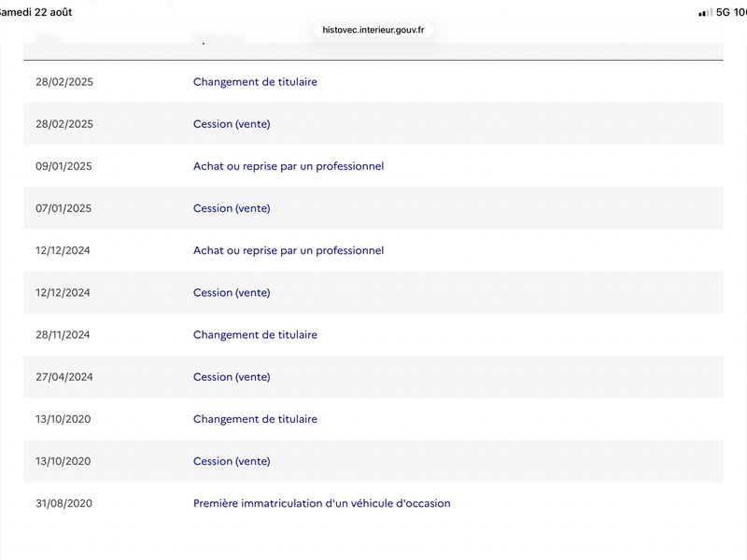Open Changement de titulaire dated 28/02/2025
The image size is (747, 560).
(255, 82)
